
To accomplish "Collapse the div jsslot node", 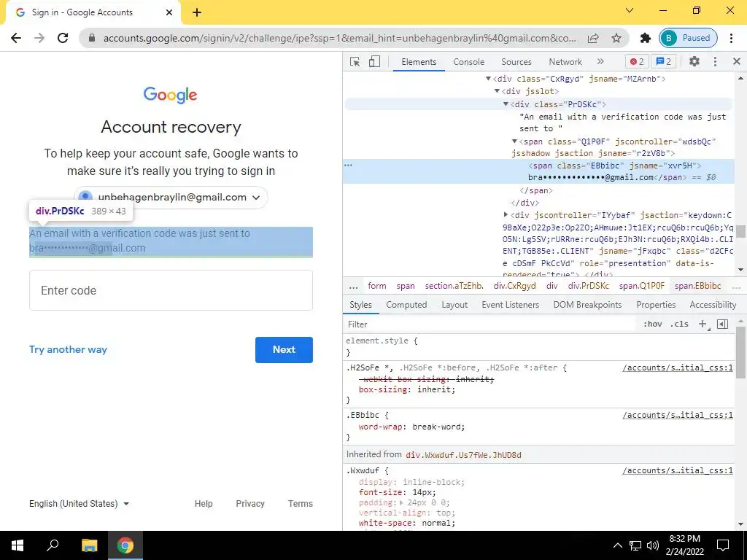I will [x=497, y=91].
